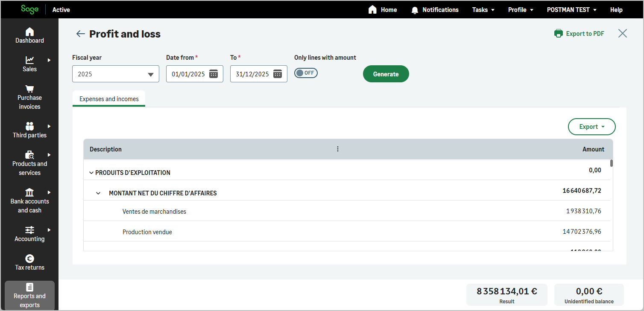The image size is (644, 311).
Task: Collapse PRODUITS D'EXPLOITATION section
Action: click(91, 173)
